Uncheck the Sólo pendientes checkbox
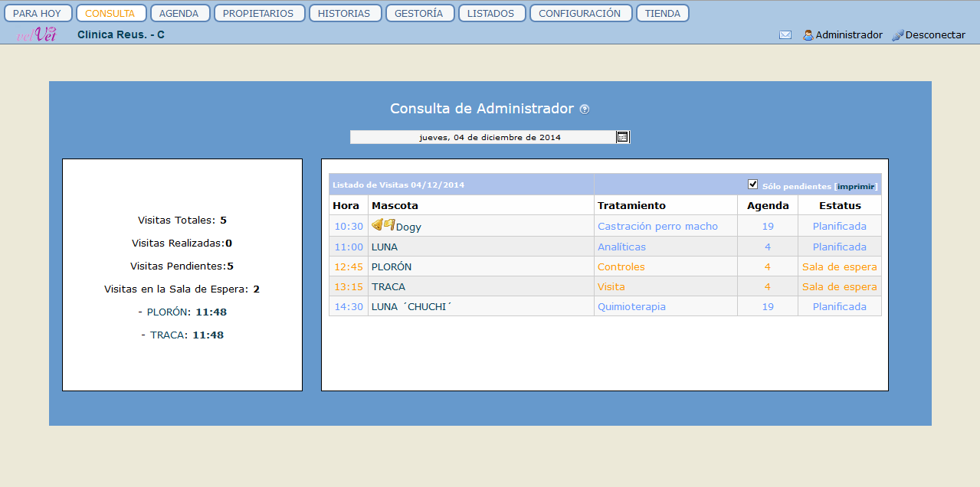Screen dimensions: 980x487 (752, 184)
